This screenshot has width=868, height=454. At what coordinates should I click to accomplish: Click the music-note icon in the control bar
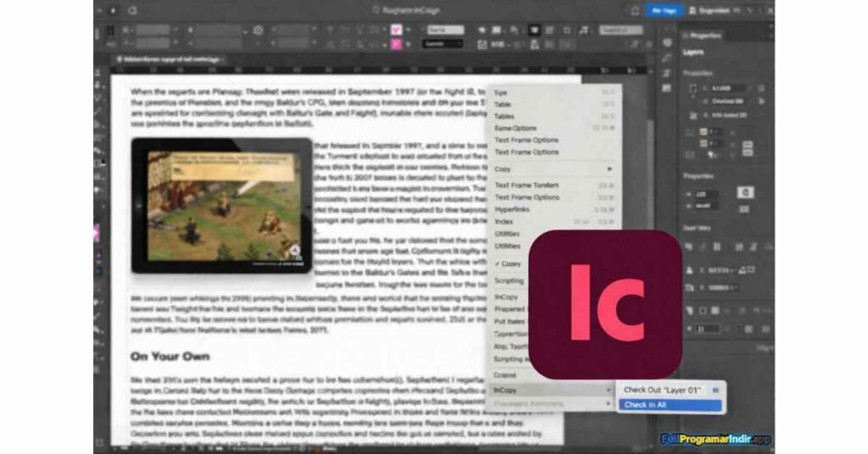(583, 30)
